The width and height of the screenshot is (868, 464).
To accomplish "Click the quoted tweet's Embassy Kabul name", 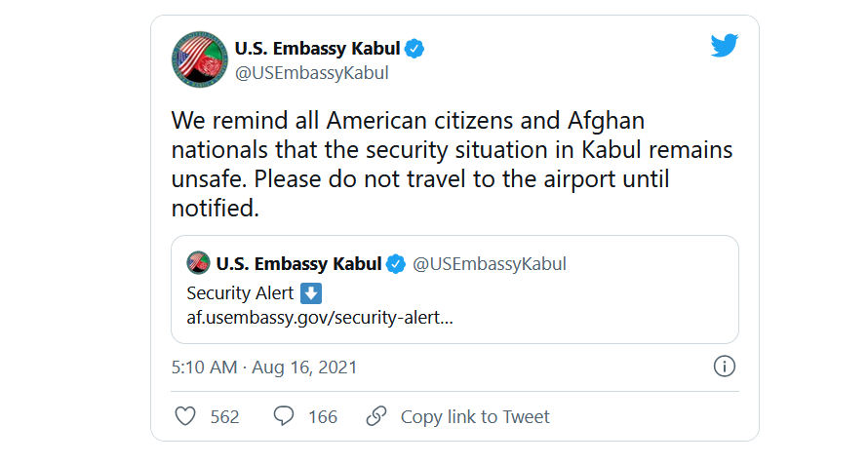I will click(x=299, y=264).
